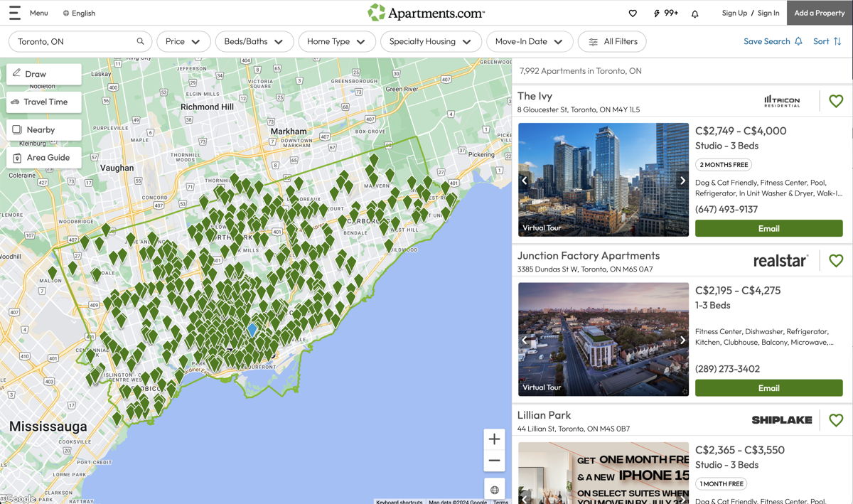The image size is (853, 504).
Task: Click Keyboard shortcuts on map
Action: pos(399,501)
